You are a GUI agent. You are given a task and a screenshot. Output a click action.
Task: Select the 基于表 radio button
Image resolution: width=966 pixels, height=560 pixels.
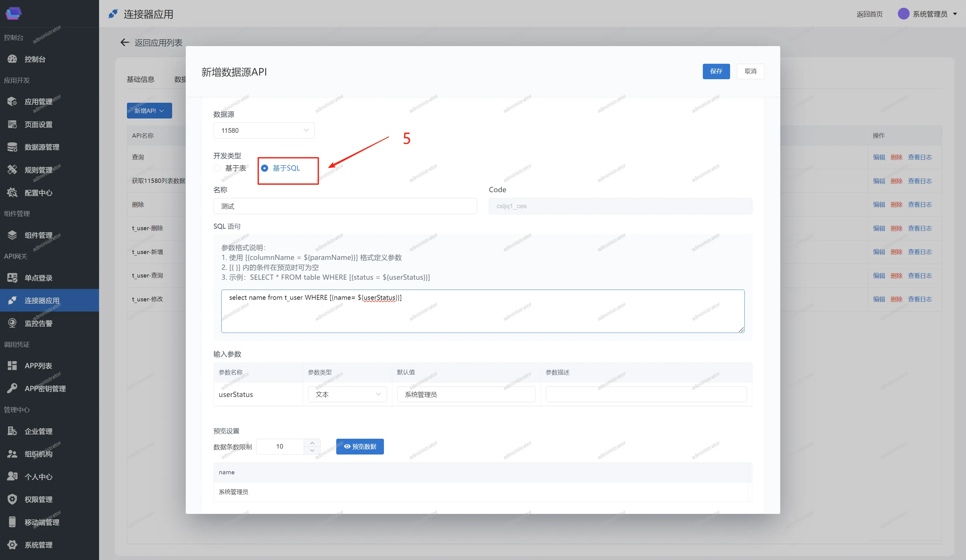click(x=217, y=168)
